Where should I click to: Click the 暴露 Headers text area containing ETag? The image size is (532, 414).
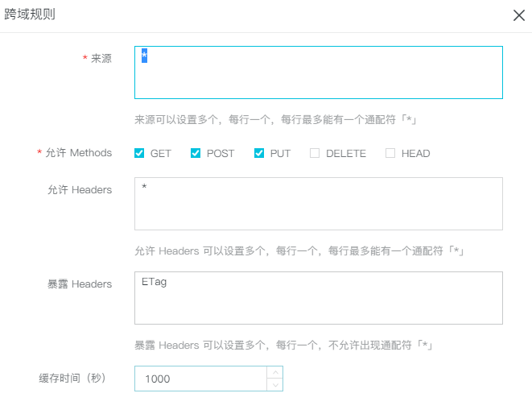point(318,297)
